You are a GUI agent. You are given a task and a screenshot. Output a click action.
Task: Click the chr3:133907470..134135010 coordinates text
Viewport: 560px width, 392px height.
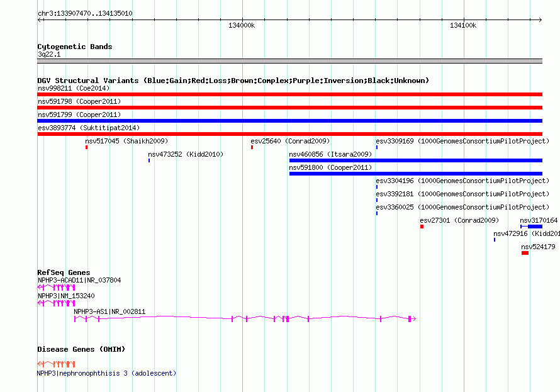click(85, 14)
